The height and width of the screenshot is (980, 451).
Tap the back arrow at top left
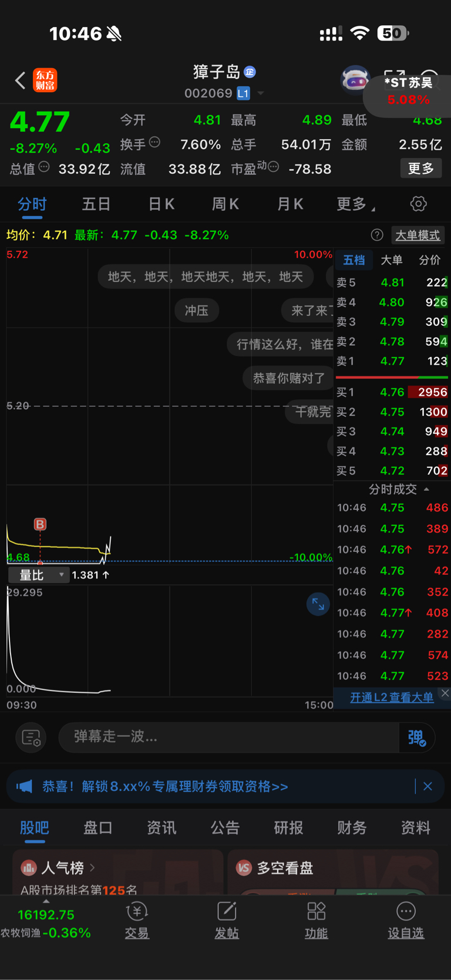click(21, 80)
